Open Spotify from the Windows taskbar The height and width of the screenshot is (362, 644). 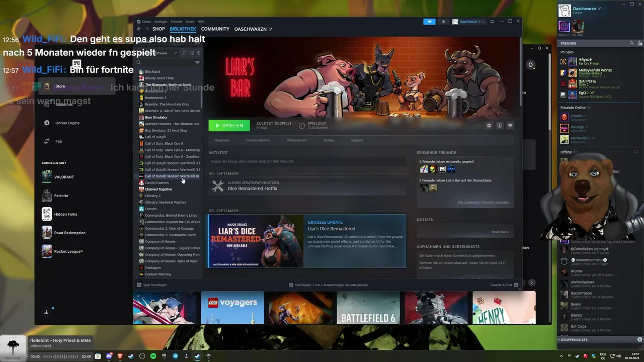[x=153, y=356]
